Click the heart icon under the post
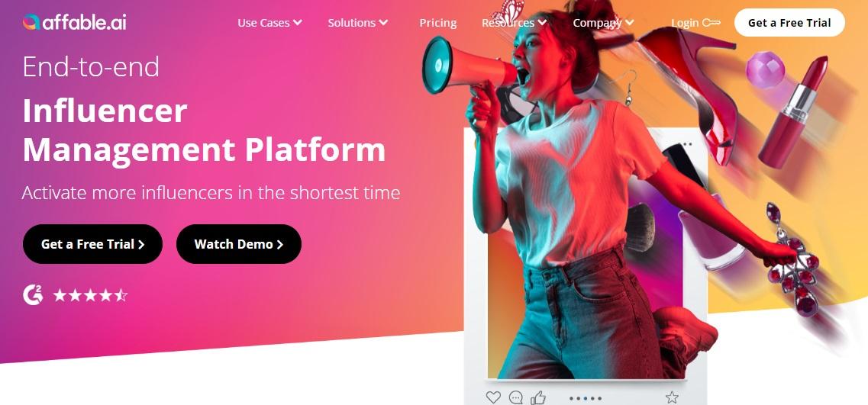 pyautogui.click(x=492, y=397)
